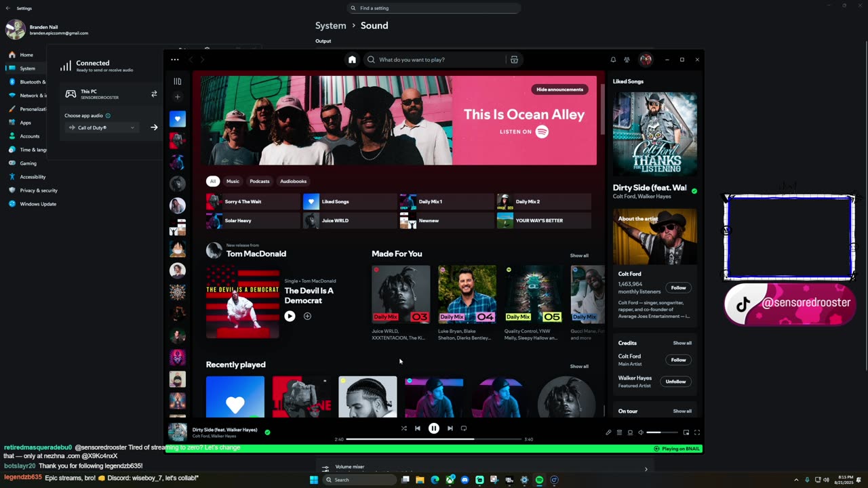Open the Liked Songs shortcut tile
The height and width of the screenshot is (488, 868).
click(x=350, y=201)
